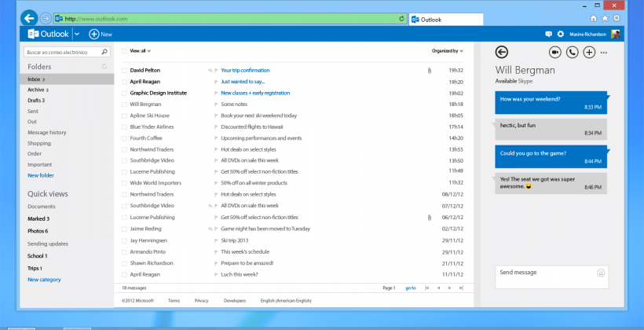Start a video call with Will Bergman
The width and height of the screenshot is (644, 330).
pyautogui.click(x=555, y=52)
